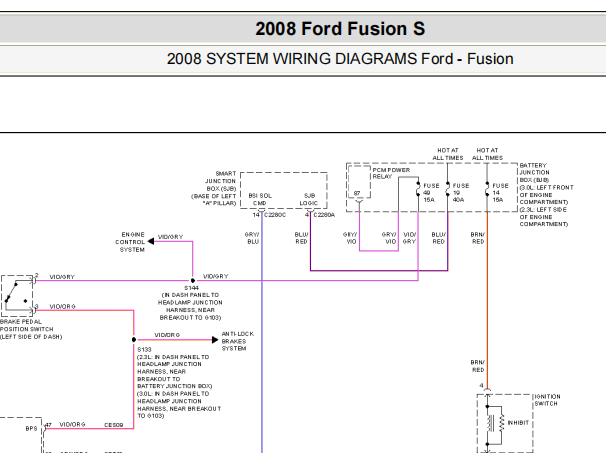606x453 pixels.
Task: Click the "VIO/ORG" label at pin 47
Action: click(72, 424)
